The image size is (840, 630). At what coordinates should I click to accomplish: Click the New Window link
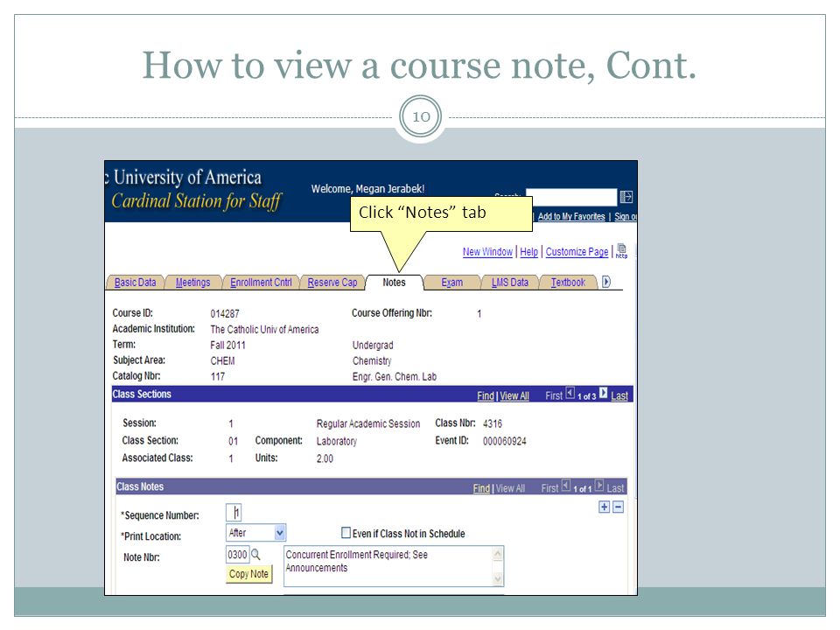point(487,252)
